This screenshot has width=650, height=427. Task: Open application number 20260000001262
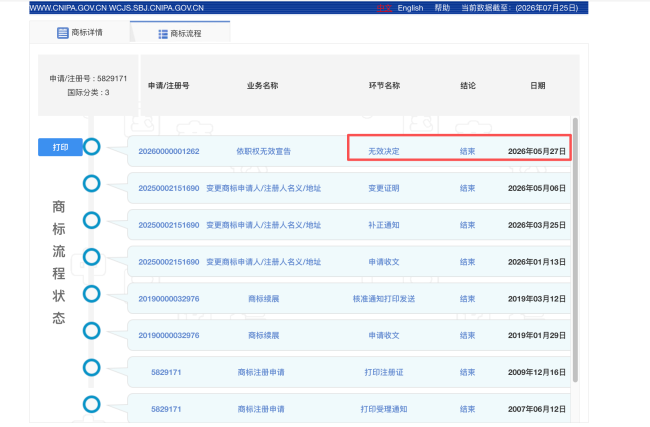(169, 151)
